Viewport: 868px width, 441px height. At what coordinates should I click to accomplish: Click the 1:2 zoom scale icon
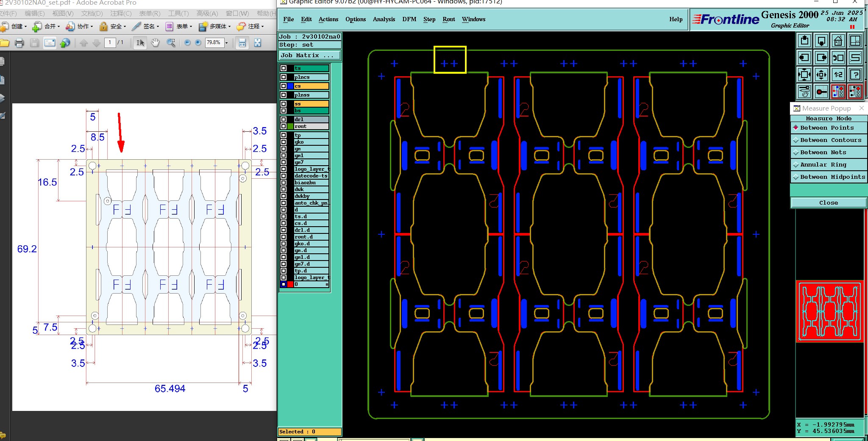[838, 75]
